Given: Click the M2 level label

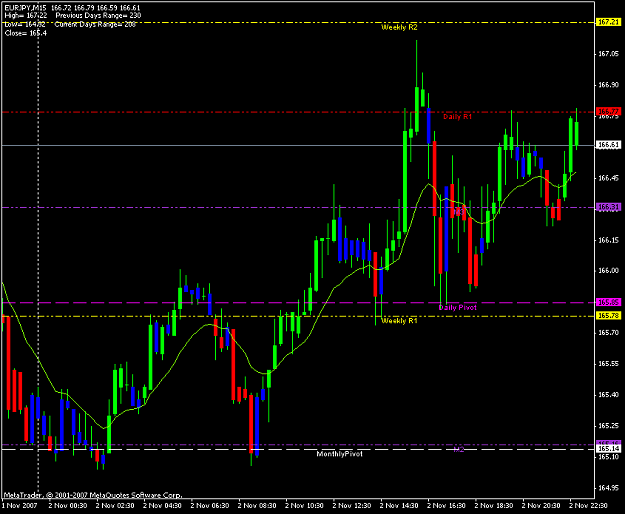Looking at the screenshot, I should 459,449.
